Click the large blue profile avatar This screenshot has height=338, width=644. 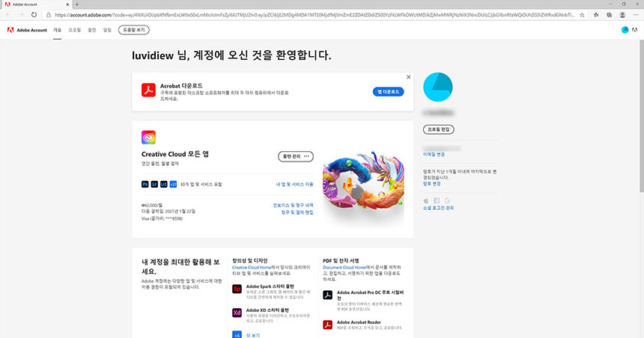(438, 87)
